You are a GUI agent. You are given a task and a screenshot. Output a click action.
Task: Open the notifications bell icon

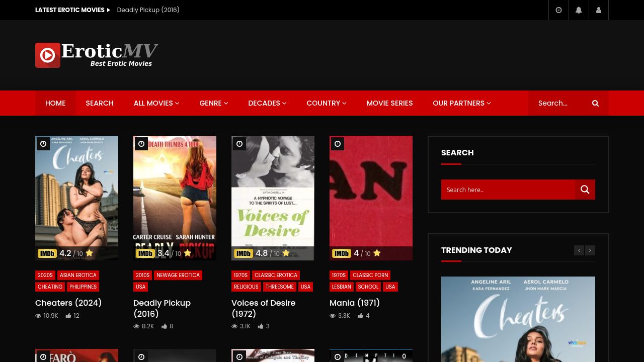pyautogui.click(x=579, y=10)
